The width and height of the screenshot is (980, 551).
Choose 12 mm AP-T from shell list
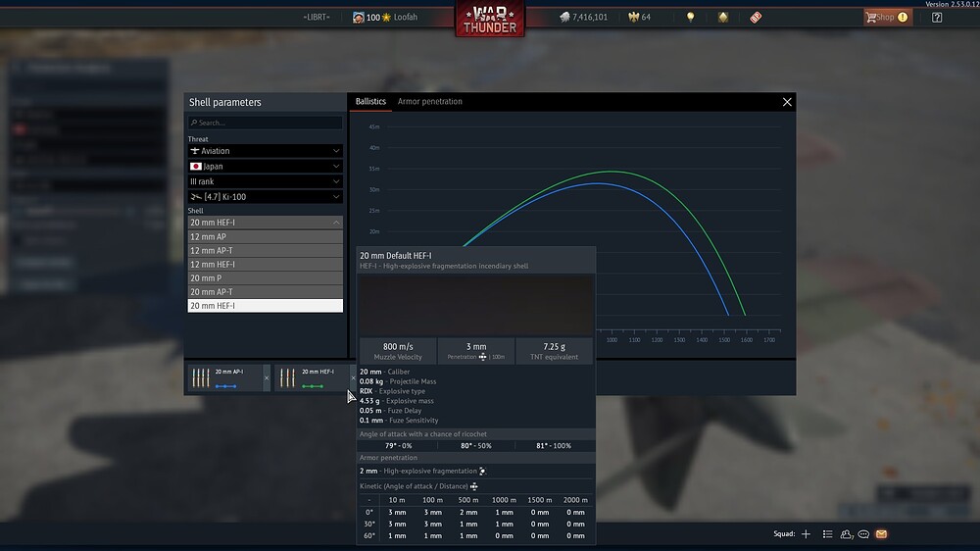tap(265, 251)
